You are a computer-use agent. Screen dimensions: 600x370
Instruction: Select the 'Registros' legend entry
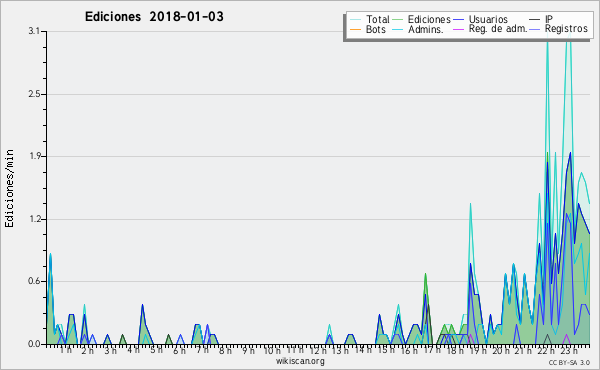[566, 29]
